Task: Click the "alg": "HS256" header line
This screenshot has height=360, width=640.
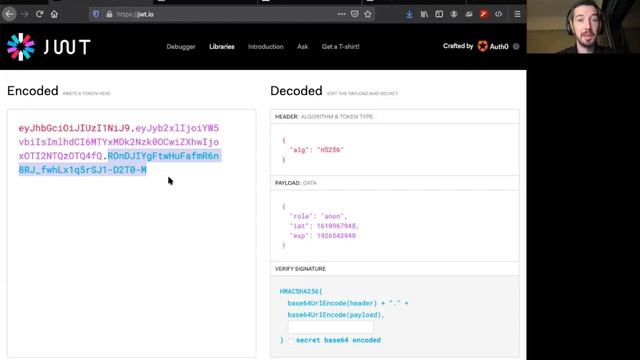Action: tap(317, 150)
